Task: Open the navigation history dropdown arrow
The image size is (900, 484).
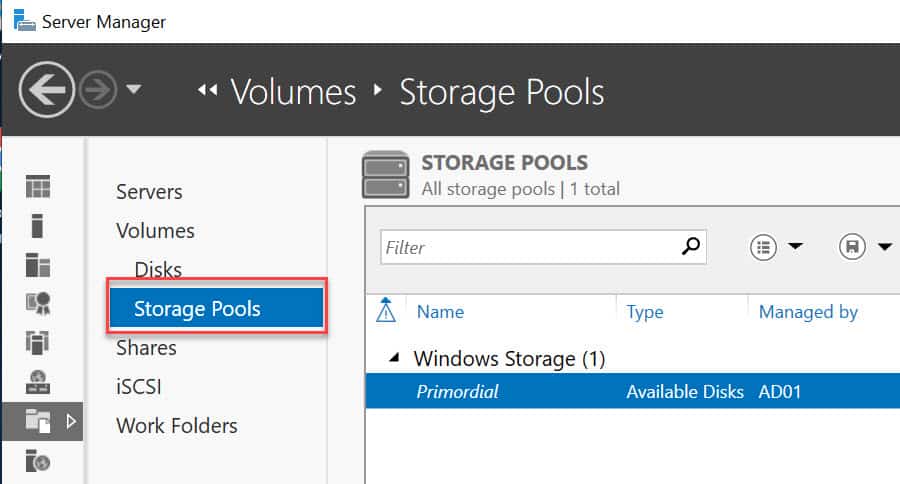Action: (134, 89)
